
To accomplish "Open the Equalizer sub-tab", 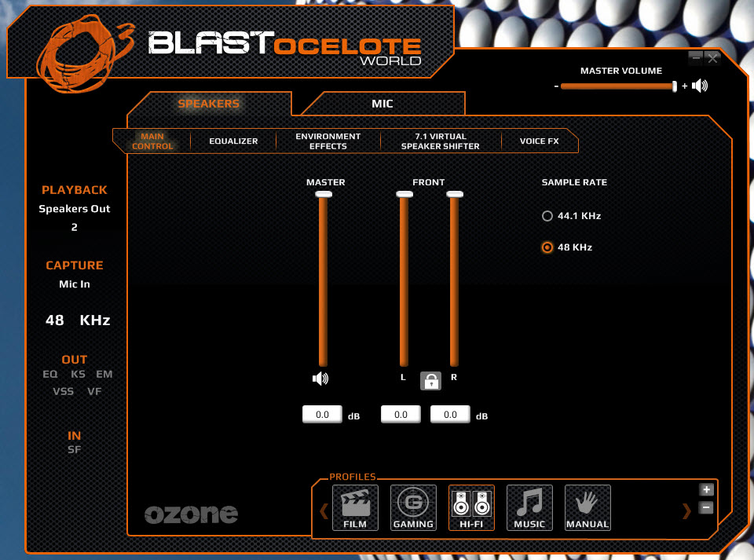I will click(x=234, y=141).
